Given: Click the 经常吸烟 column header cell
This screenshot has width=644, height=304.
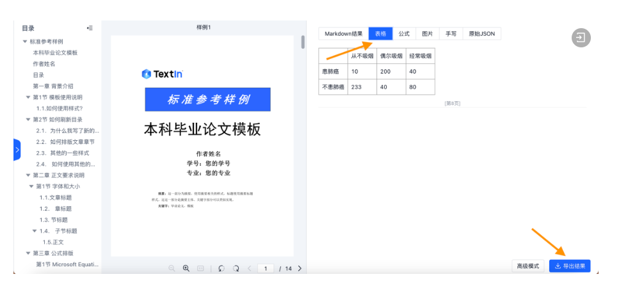Looking at the screenshot, I should [420, 56].
